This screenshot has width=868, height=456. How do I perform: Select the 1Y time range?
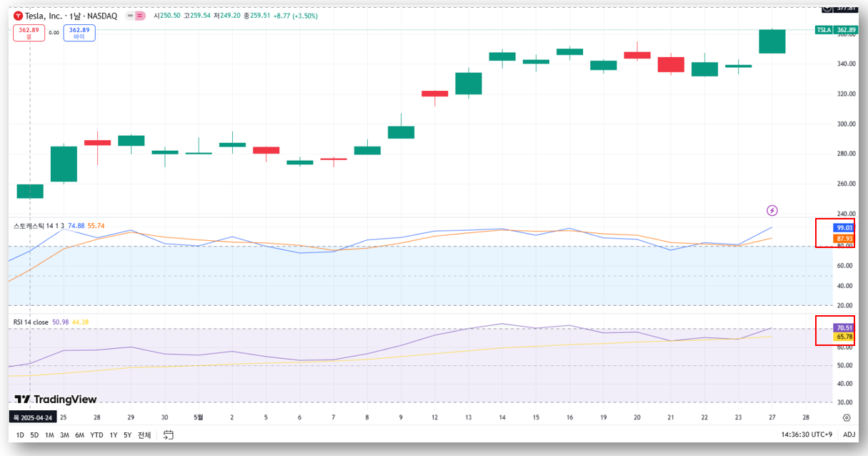(x=114, y=435)
